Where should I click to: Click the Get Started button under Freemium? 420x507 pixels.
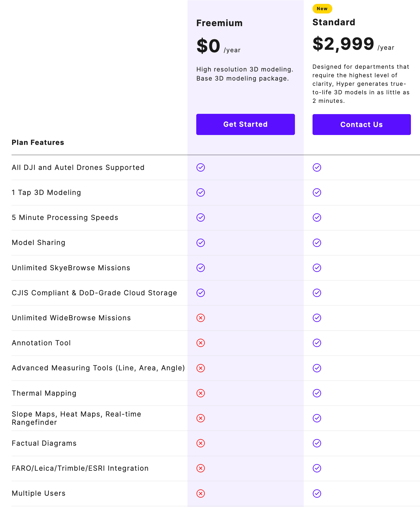pyautogui.click(x=245, y=124)
